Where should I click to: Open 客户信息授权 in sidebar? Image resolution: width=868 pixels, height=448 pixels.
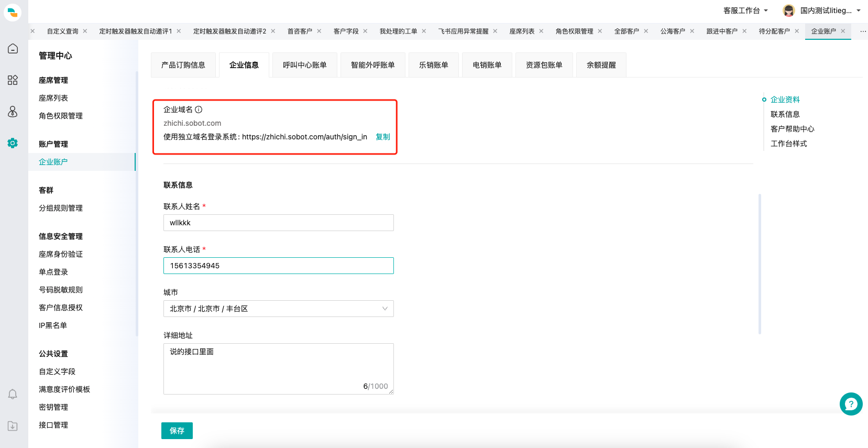pyautogui.click(x=61, y=308)
